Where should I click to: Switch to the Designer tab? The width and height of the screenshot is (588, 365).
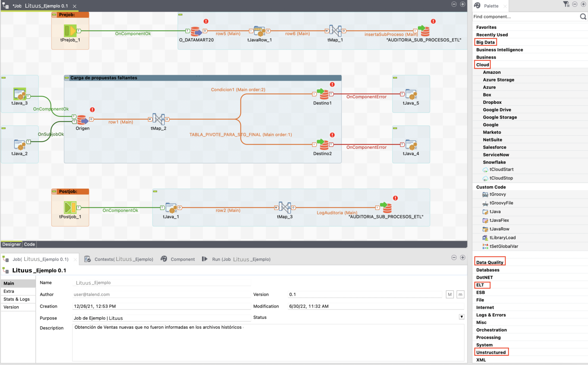(x=11, y=244)
